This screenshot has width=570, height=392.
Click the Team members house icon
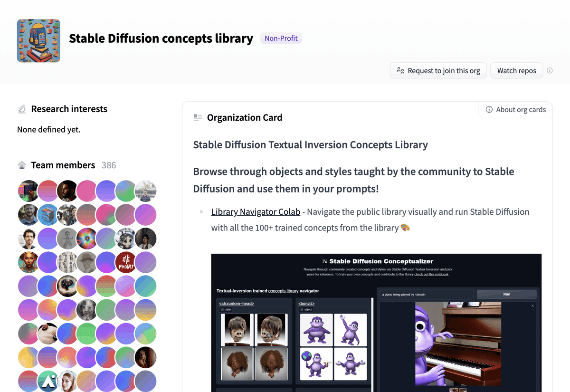pyautogui.click(x=21, y=164)
